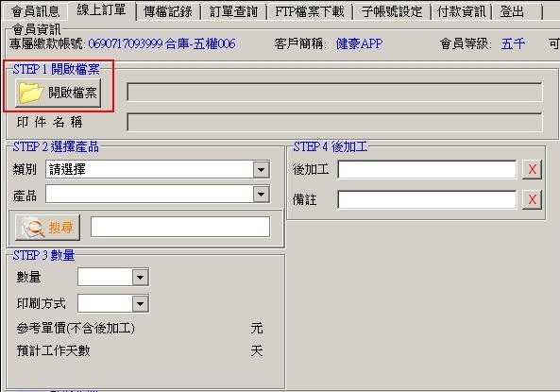This screenshot has width=560, height=392.
Task: Click the 備註 remarks input field
Action: point(427,199)
